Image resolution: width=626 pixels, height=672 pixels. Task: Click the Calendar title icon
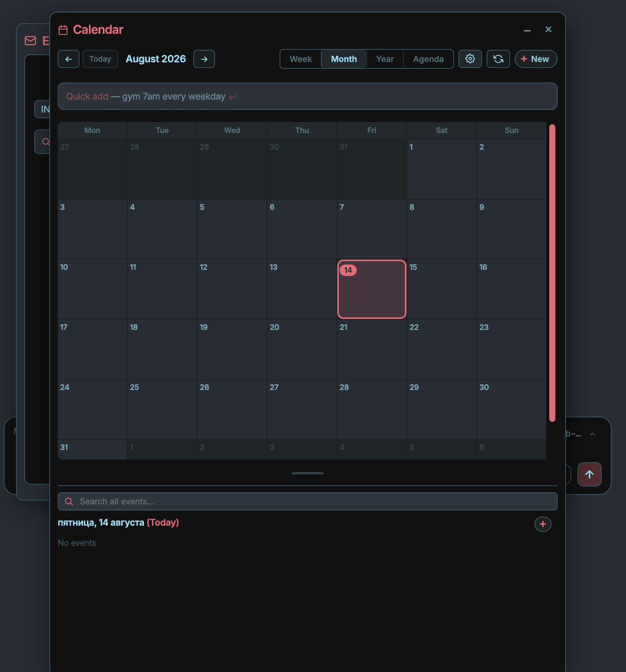click(63, 30)
